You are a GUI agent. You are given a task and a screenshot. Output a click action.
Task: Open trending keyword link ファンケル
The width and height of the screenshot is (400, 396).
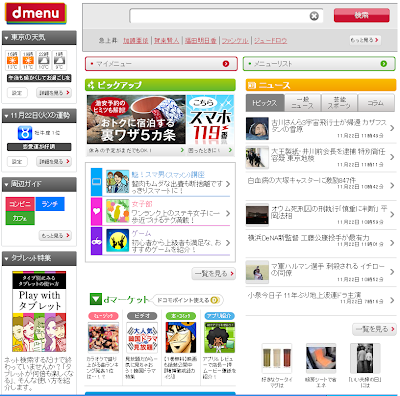click(235, 41)
